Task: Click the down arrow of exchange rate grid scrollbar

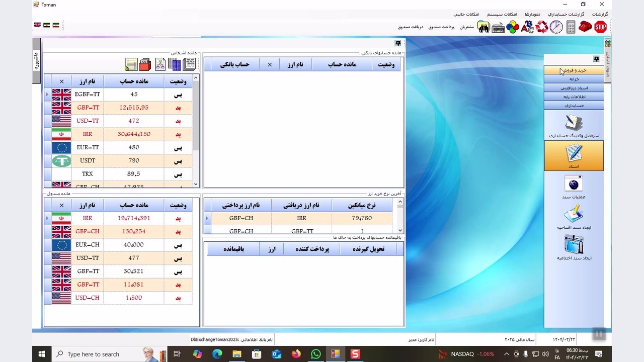Action: tap(400, 230)
